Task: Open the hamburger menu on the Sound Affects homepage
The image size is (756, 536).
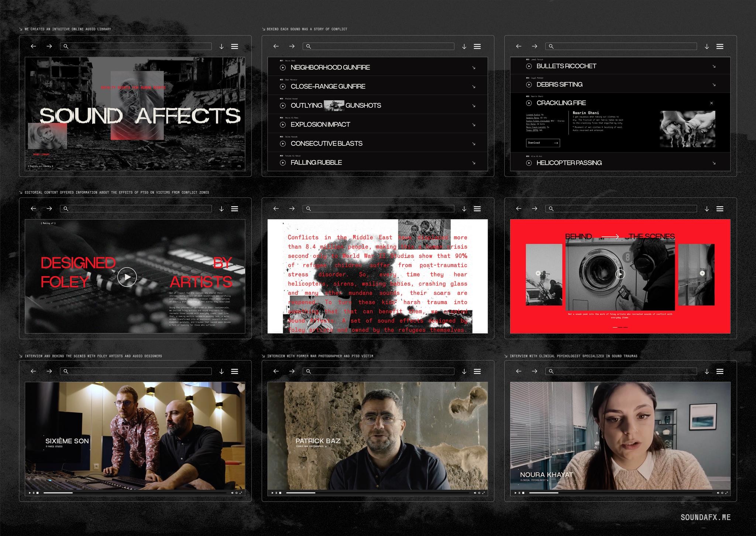Action: point(235,47)
